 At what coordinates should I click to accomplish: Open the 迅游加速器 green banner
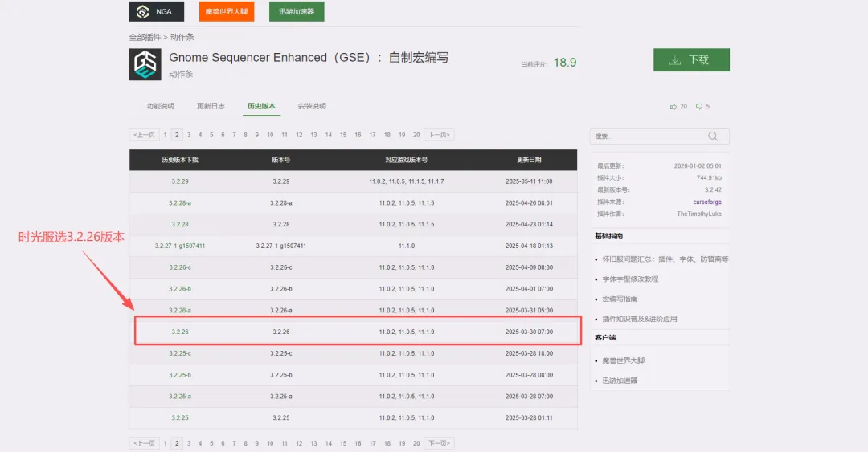(x=296, y=11)
